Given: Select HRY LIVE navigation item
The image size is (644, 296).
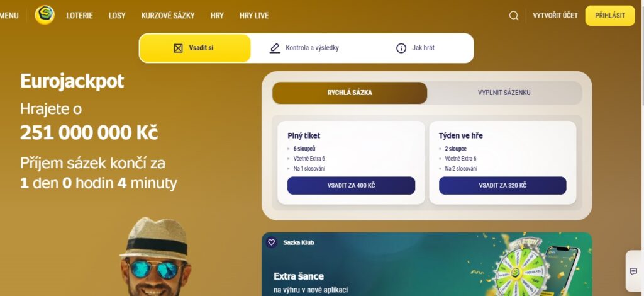Looking at the screenshot, I should 254,16.
